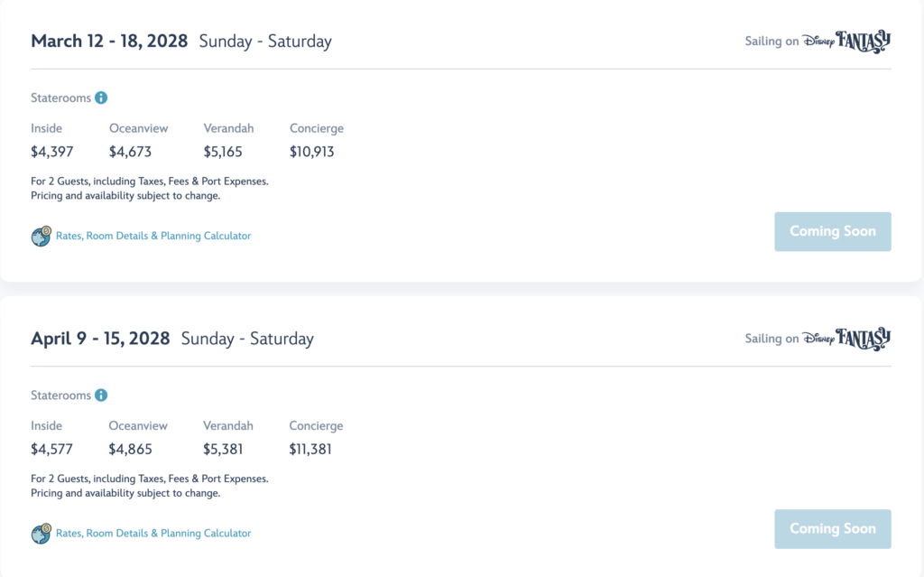The height and width of the screenshot is (577, 924).
Task: Click Coming Soon button for March sailing
Action: coord(833,232)
